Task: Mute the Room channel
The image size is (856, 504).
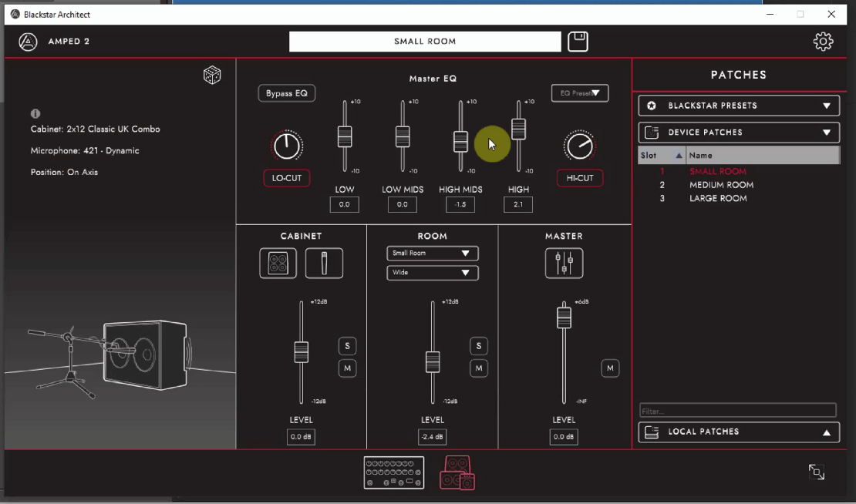Action: tap(478, 369)
